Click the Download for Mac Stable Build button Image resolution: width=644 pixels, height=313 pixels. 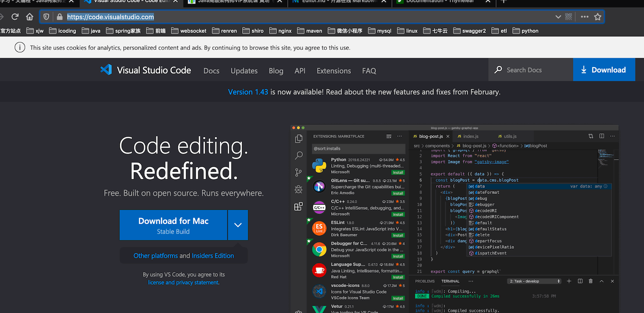point(173,225)
